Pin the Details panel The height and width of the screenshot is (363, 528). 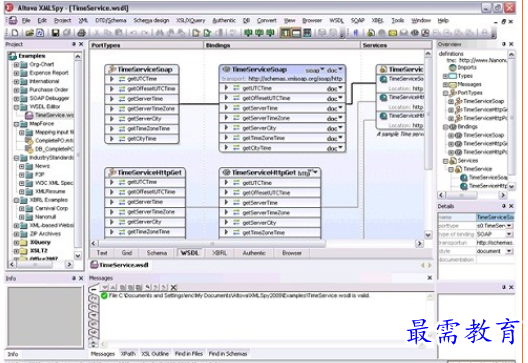point(504,206)
